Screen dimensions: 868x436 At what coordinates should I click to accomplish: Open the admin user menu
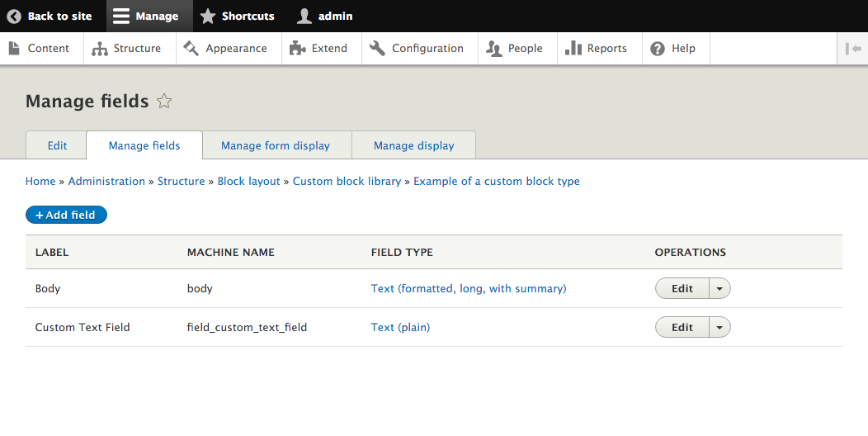coord(325,17)
